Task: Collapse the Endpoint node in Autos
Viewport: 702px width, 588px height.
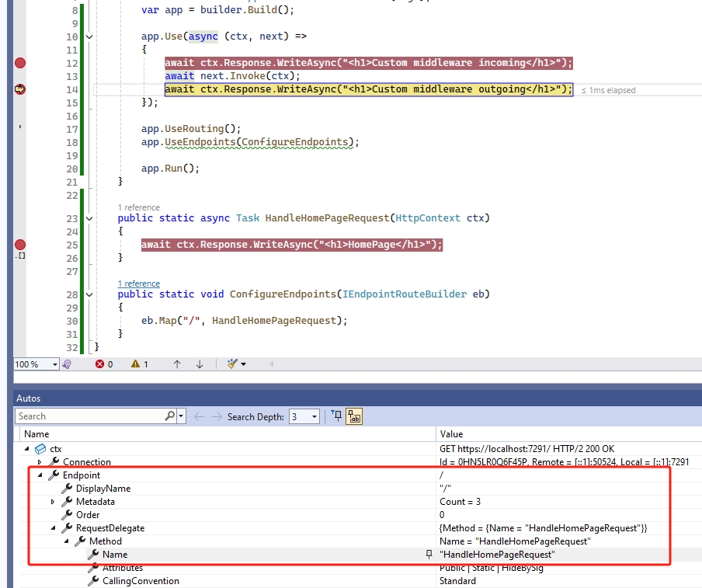Action: coord(40,475)
